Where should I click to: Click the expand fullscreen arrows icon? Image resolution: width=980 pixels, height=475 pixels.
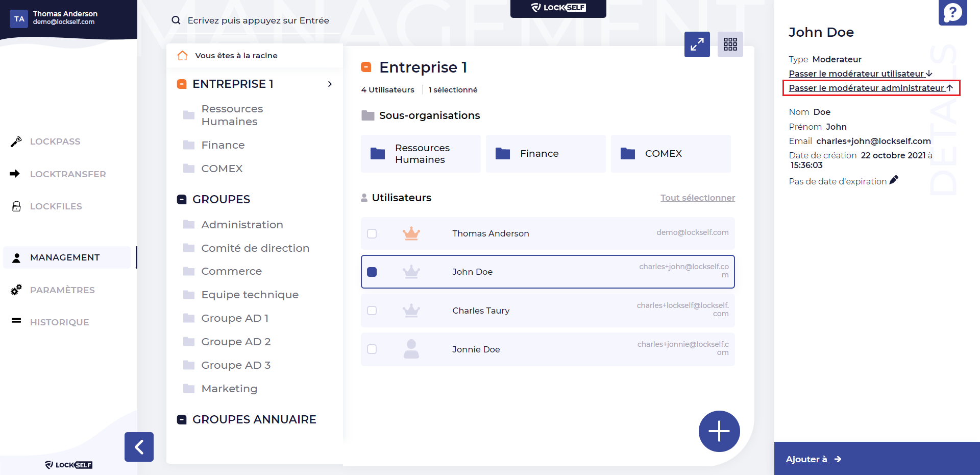click(697, 44)
